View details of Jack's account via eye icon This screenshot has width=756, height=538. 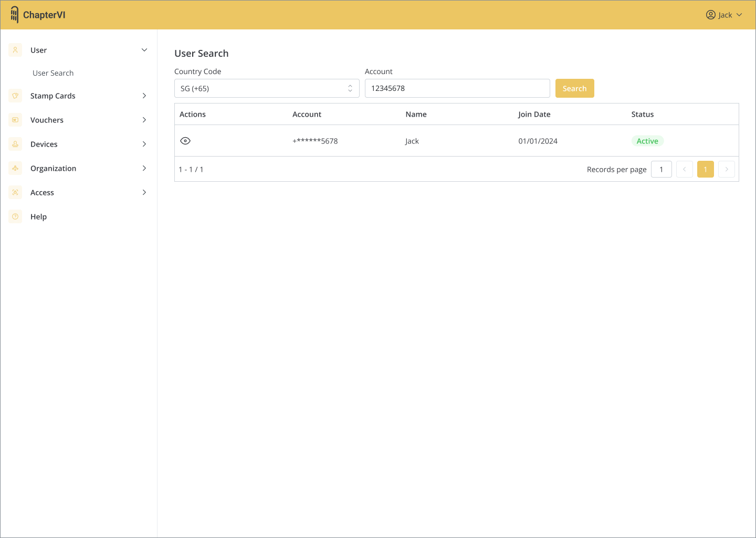coord(185,141)
